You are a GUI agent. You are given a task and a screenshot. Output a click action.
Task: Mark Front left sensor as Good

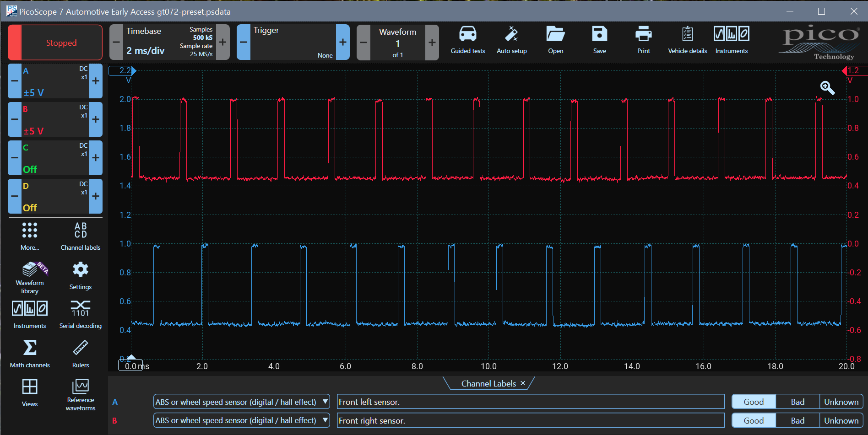coord(753,401)
